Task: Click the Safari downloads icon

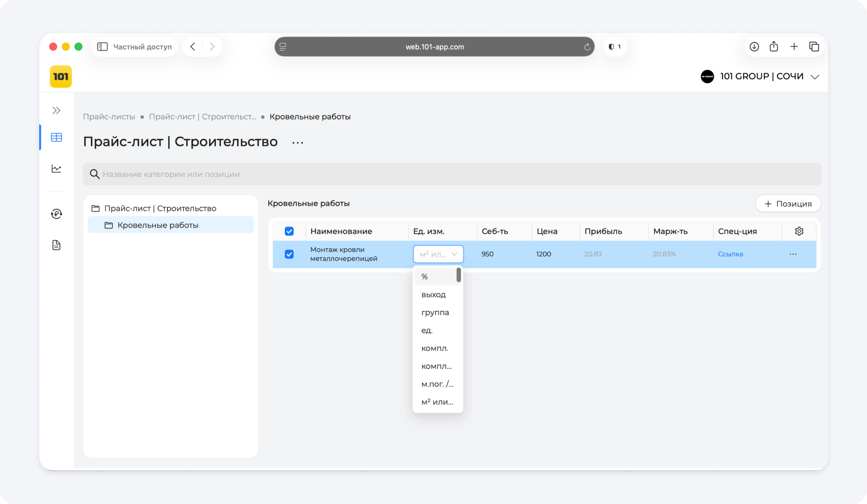Action: 754,47
